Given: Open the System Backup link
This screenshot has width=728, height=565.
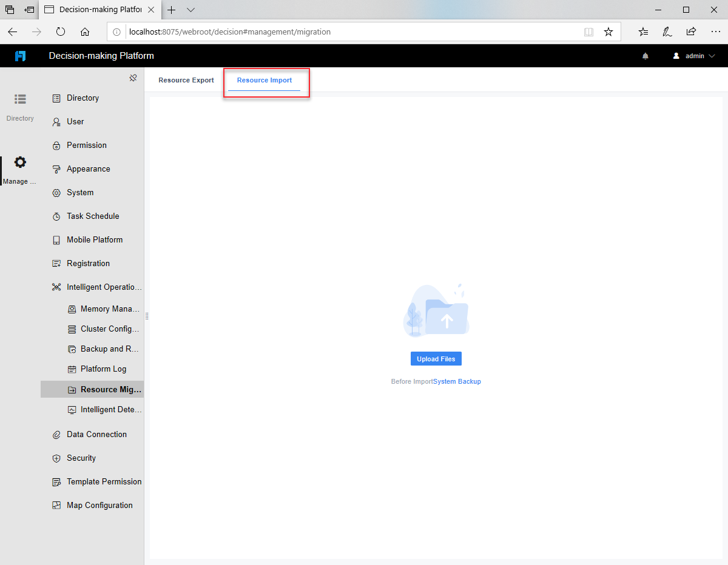Looking at the screenshot, I should click(x=456, y=381).
